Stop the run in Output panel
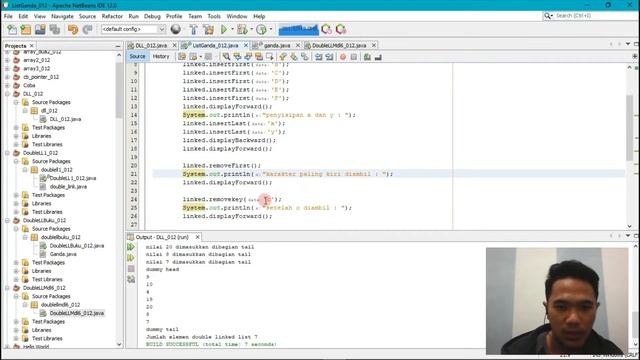Image resolution: width=640 pixels, height=360 pixels. tap(131, 269)
